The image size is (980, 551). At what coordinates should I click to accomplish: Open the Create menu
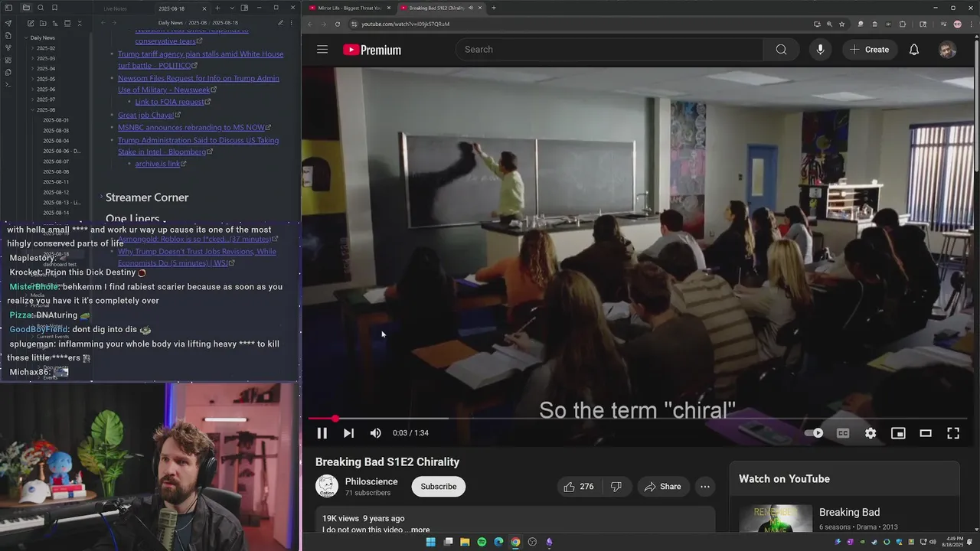coord(869,50)
